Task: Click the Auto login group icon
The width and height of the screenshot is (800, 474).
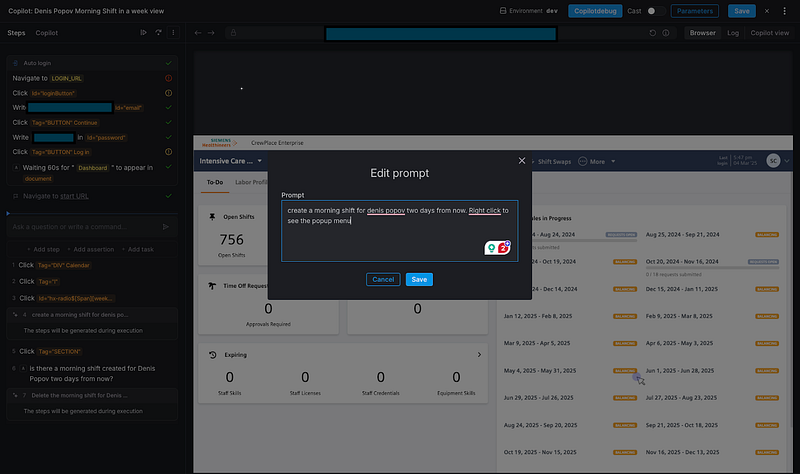Action: coord(15,63)
